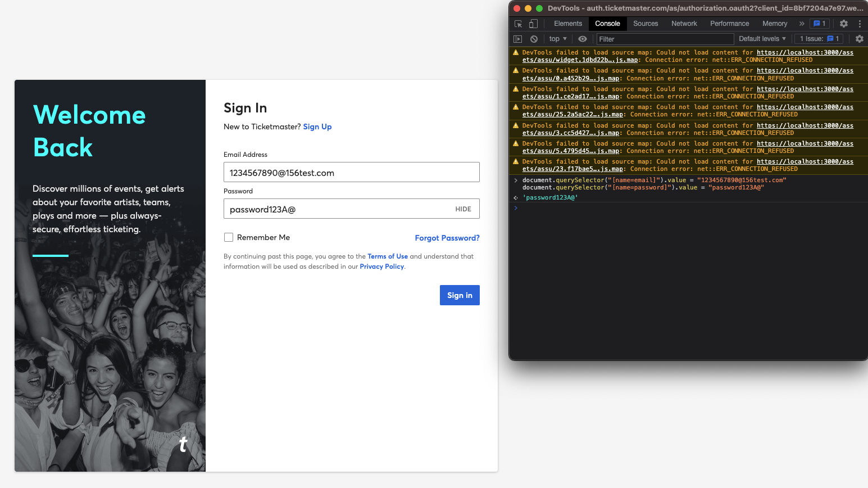The height and width of the screenshot is (488, 868).
Task: Click warning icon of 0.a452b29 source map message
Action: (x=516, y=70)
